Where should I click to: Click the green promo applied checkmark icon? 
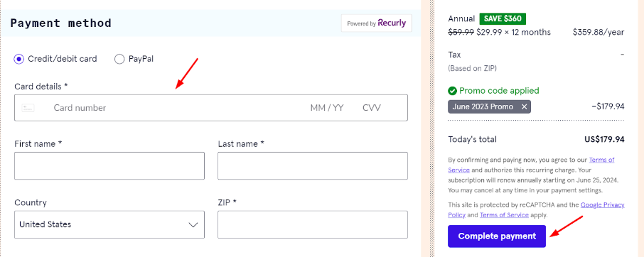453,91
